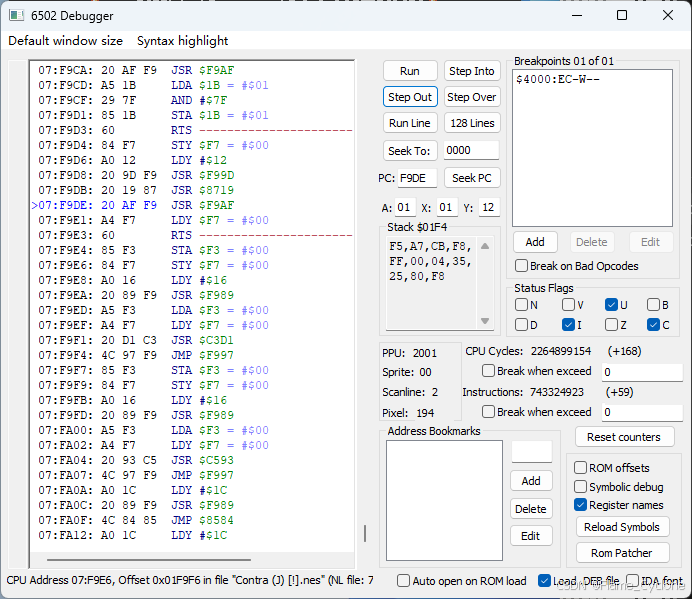Focus the Instructions exceed value field
This screenshot has height=599, width=692.
click(642, 412)
